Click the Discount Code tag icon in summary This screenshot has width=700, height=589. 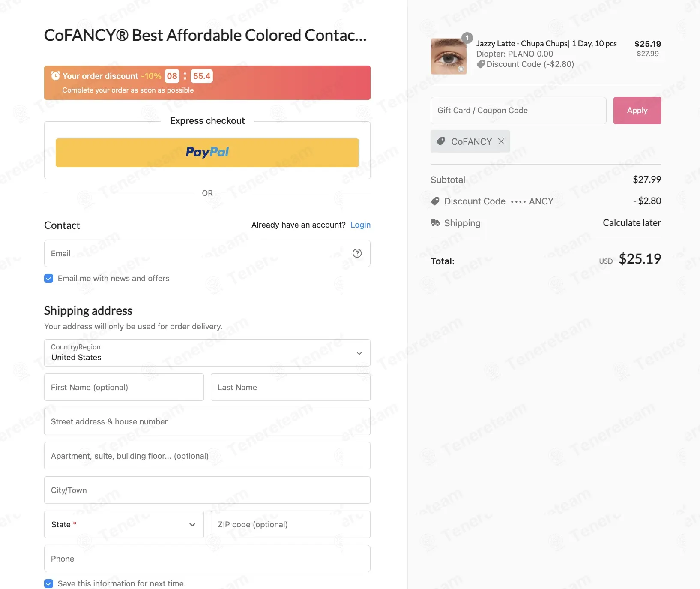(435, 201)
